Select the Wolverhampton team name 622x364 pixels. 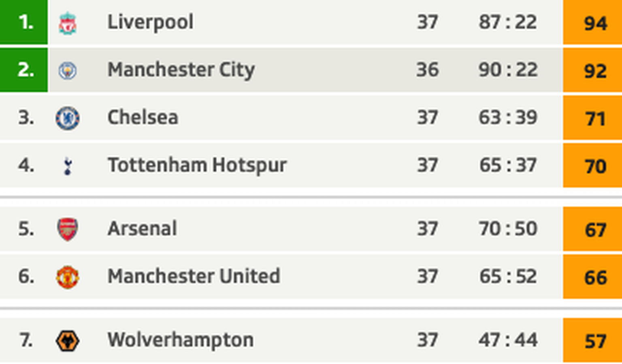coord(181,340)
